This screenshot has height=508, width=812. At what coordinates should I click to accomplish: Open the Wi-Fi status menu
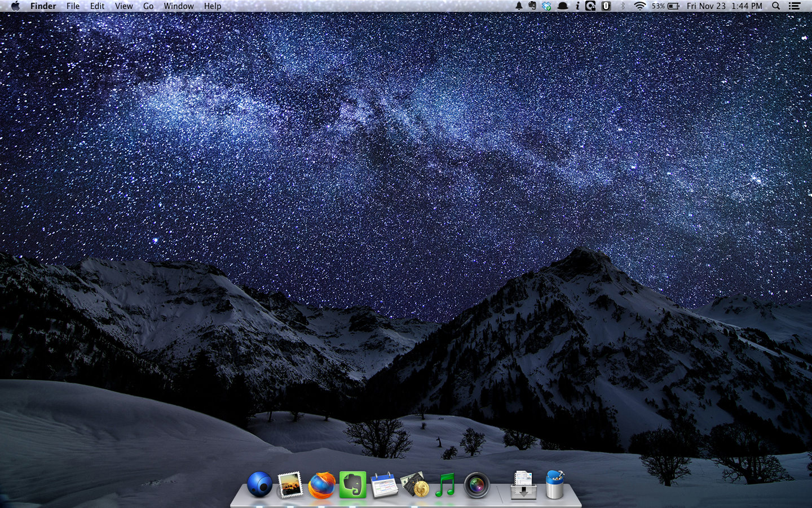[639, 6]
